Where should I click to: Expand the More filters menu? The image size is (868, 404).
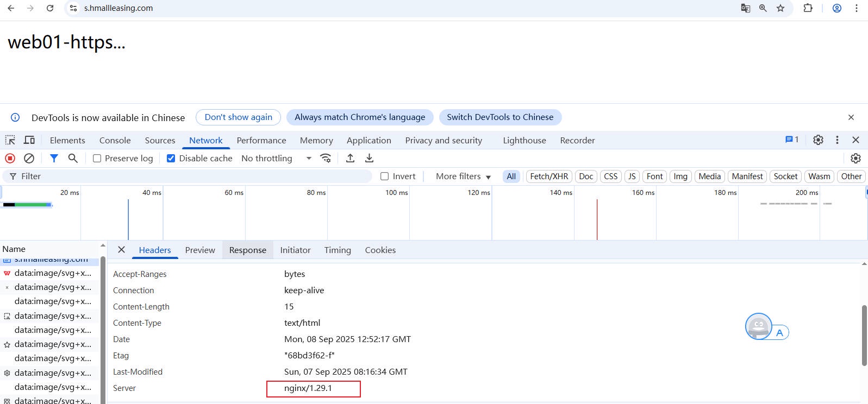[463, 176]
